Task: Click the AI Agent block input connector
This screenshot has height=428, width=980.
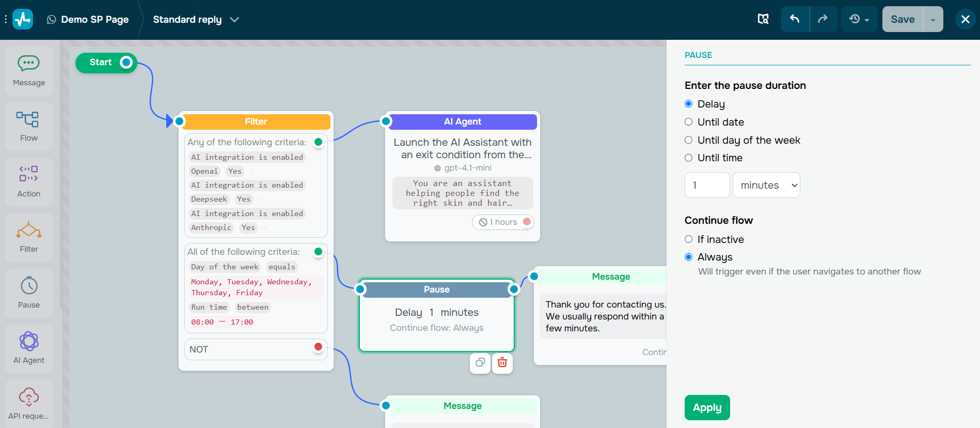Action: pos(386,121)
